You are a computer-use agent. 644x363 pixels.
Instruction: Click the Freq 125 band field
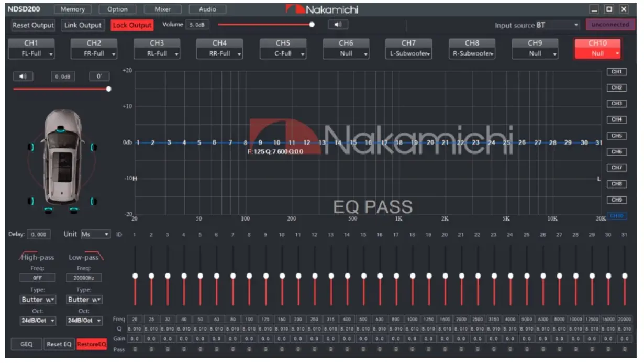point(265,319)
